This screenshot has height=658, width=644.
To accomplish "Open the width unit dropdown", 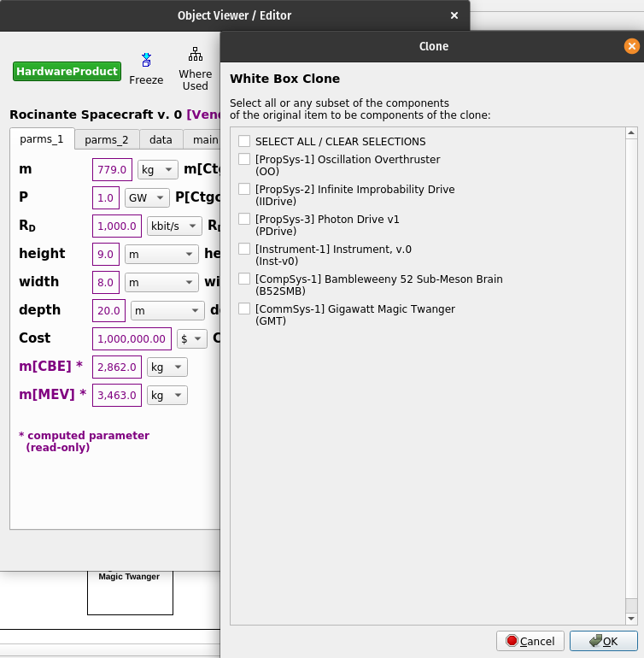I will point(161,282).
